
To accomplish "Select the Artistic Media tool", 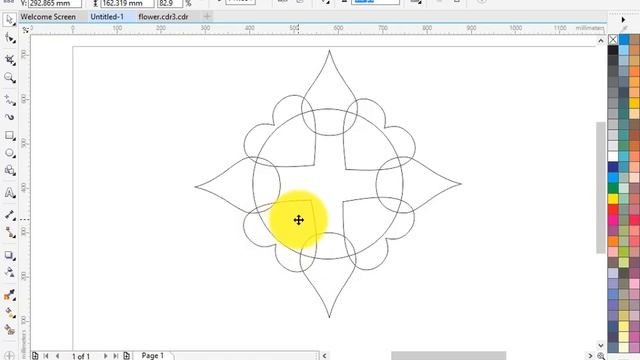I will [9, 117].
